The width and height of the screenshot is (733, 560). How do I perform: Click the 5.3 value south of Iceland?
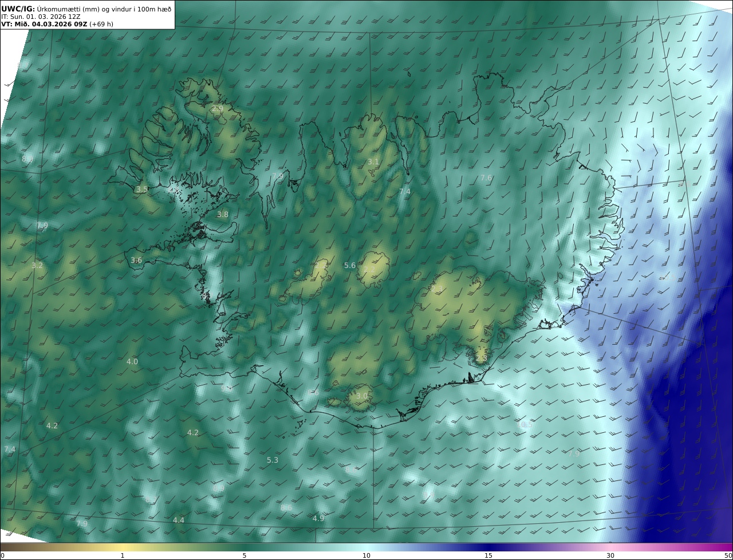pos(273,460)
